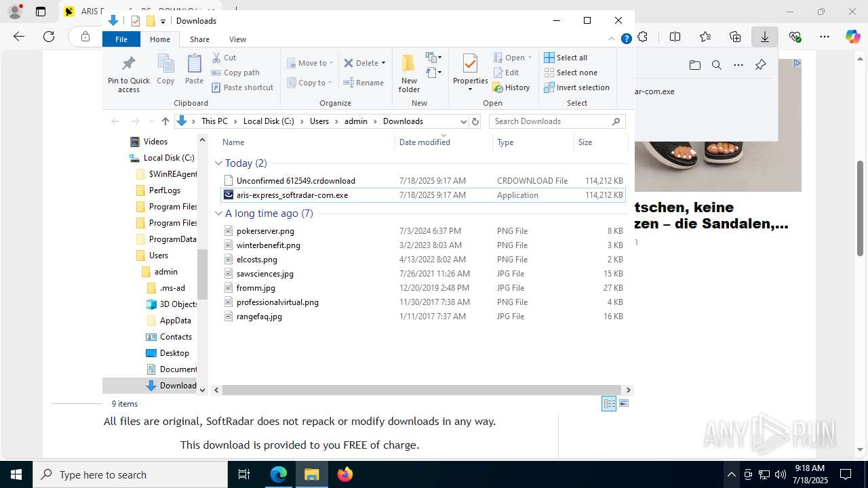Screen dimensions: 868x488
Task: Open Edge downloads toolbar button
Action: [765, 37]
